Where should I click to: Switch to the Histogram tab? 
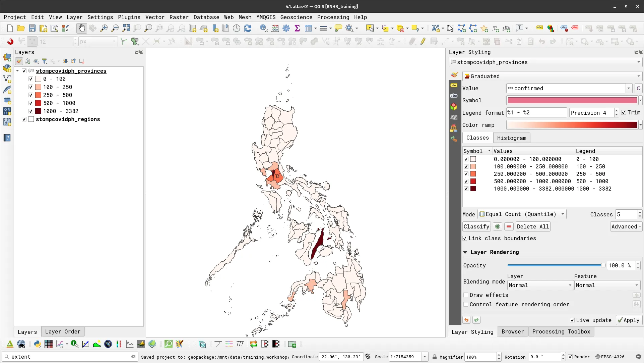click(x=512, y=138)
